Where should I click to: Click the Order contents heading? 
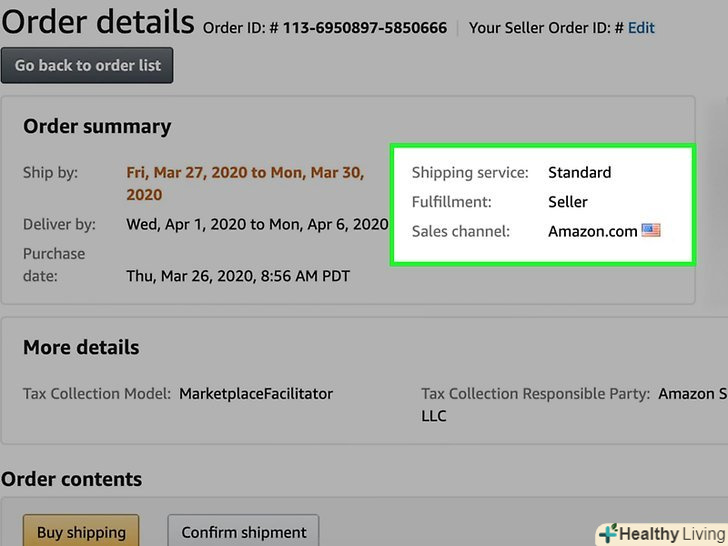click(71, 480)
